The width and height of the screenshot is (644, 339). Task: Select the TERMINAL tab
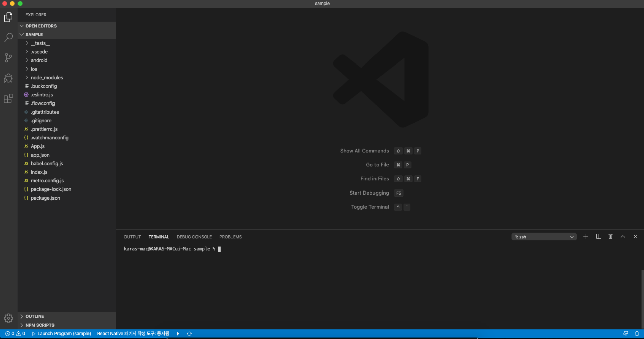(x=159, y=237)
